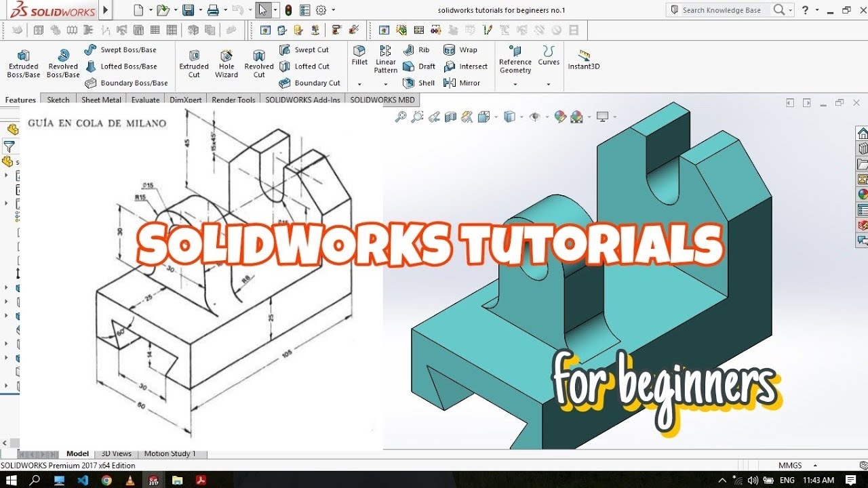Select the Shell feature
Screen dimensions: 868x488
pos(419,83)
